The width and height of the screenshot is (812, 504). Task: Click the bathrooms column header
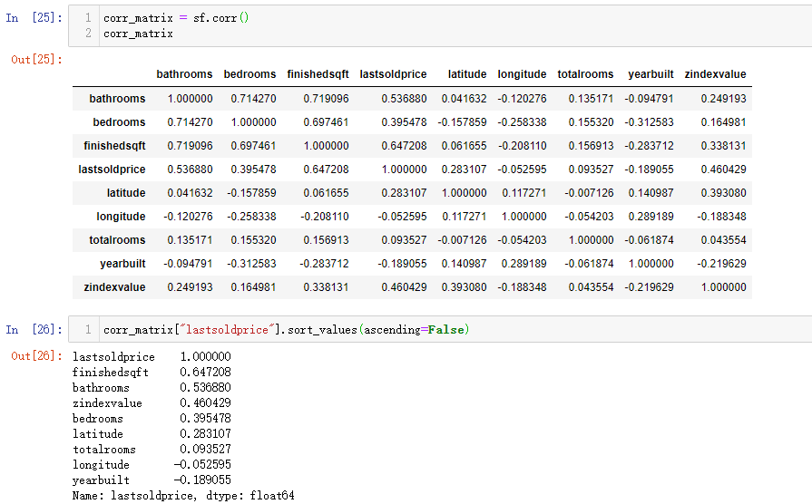pos(184,74)
